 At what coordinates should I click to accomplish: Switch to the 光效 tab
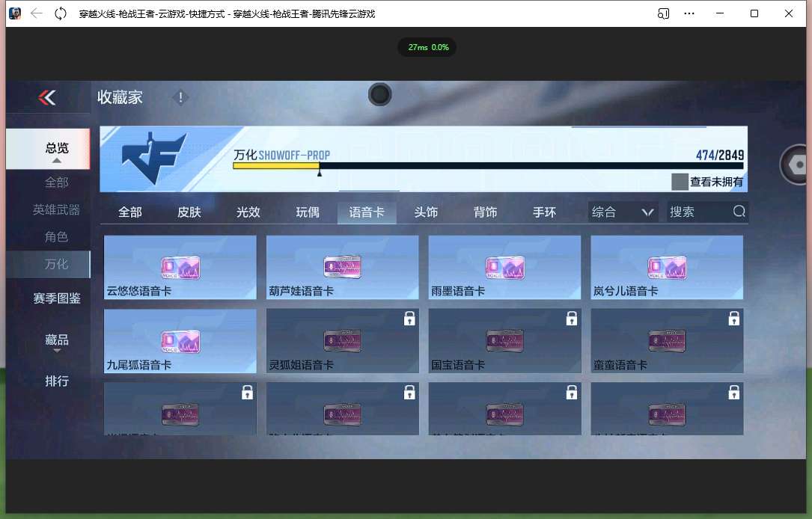pos(248,212)
